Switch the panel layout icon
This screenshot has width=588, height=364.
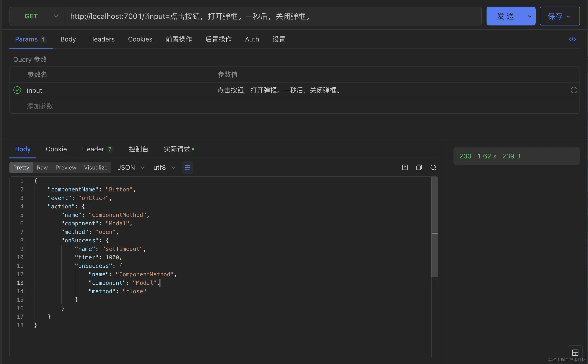click(x=575, y=353)
